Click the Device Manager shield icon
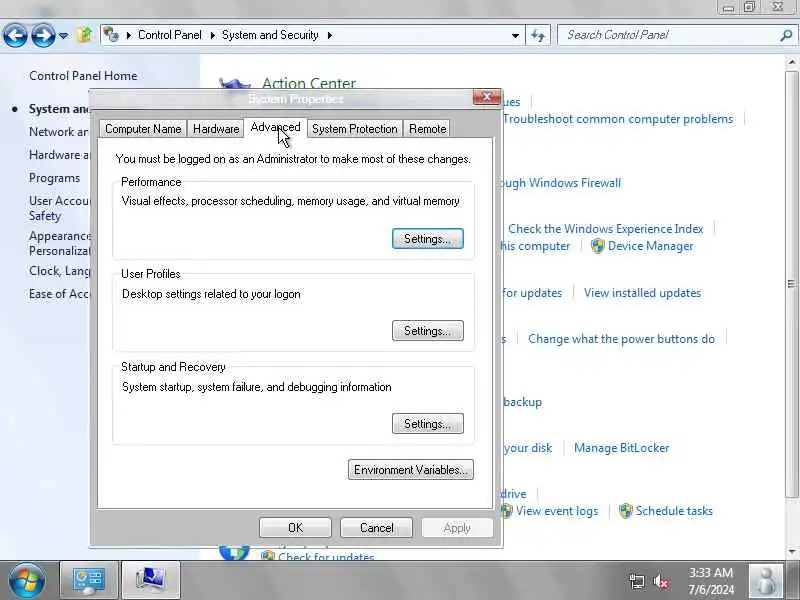Image resolution: width=800 pixels, height=600 pixels. [x=597, y=246]
